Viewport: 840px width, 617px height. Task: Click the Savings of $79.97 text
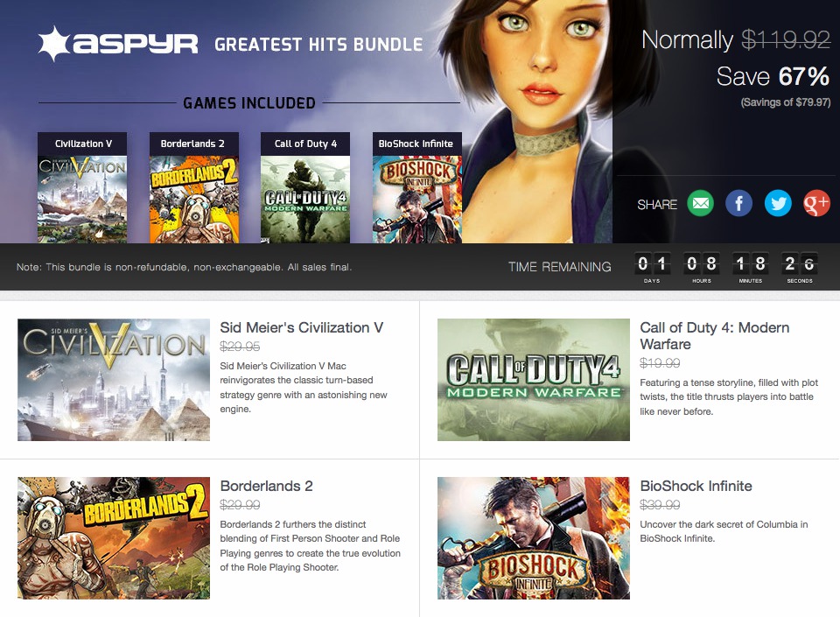coord(786,102)
